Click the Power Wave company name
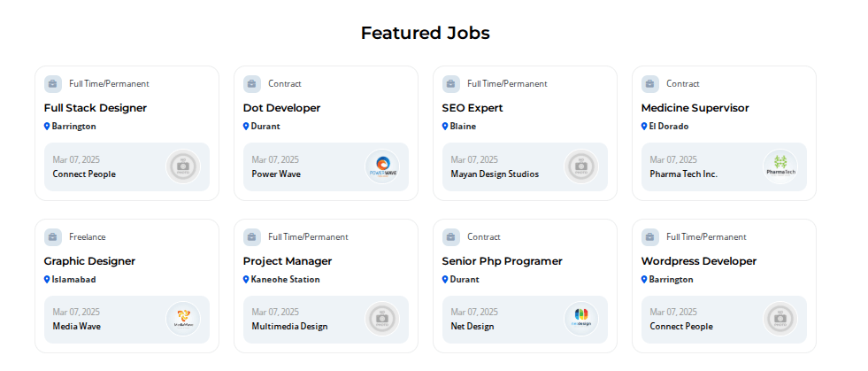The image size is (868, 371). [x=276, y=174]
